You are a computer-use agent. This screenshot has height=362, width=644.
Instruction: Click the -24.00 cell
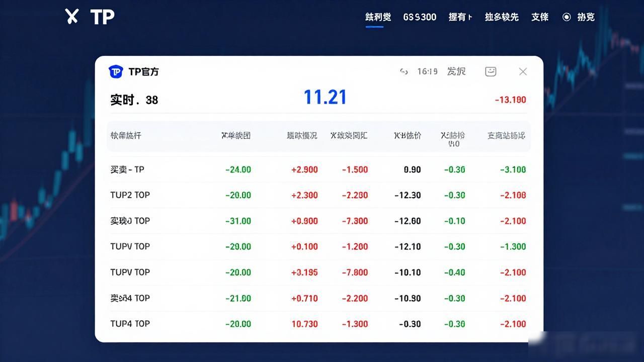238,169
